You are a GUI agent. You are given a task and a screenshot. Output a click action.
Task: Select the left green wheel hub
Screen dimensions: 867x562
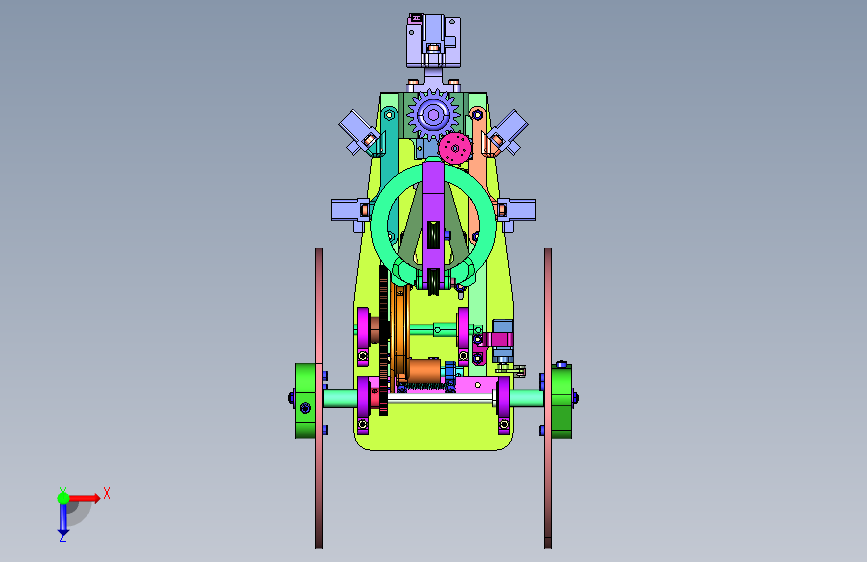[x=305, y=400]
